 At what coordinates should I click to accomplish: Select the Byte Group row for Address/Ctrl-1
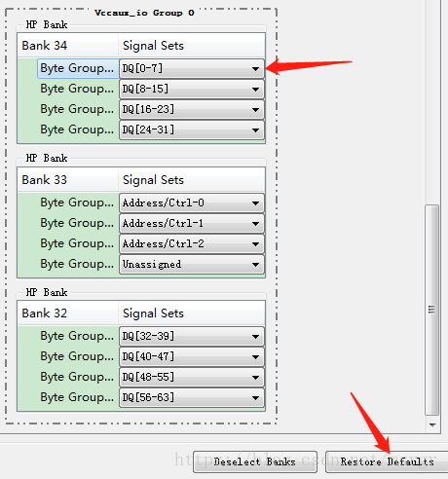(x=78, y=224)
